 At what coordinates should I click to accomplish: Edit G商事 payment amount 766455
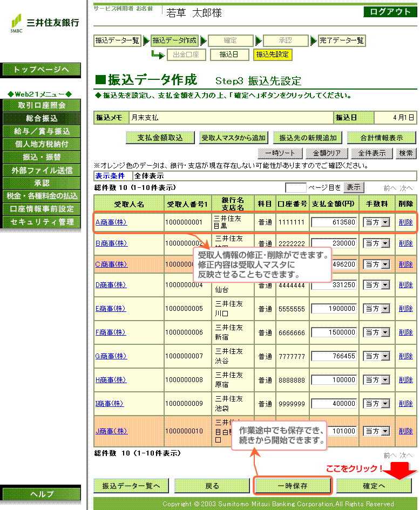coord(334,356)
